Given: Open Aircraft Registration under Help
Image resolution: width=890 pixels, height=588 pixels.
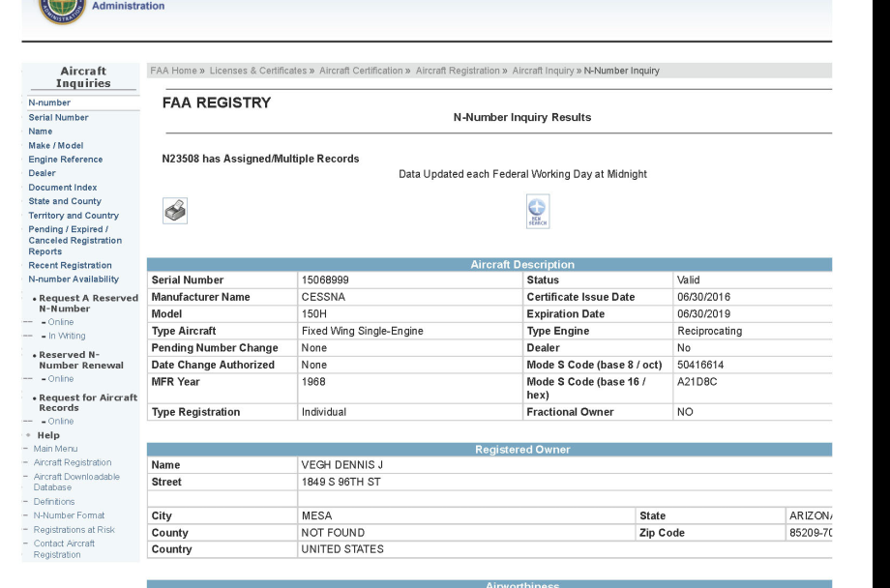Looking at the screenshot, I should [73, 462].
